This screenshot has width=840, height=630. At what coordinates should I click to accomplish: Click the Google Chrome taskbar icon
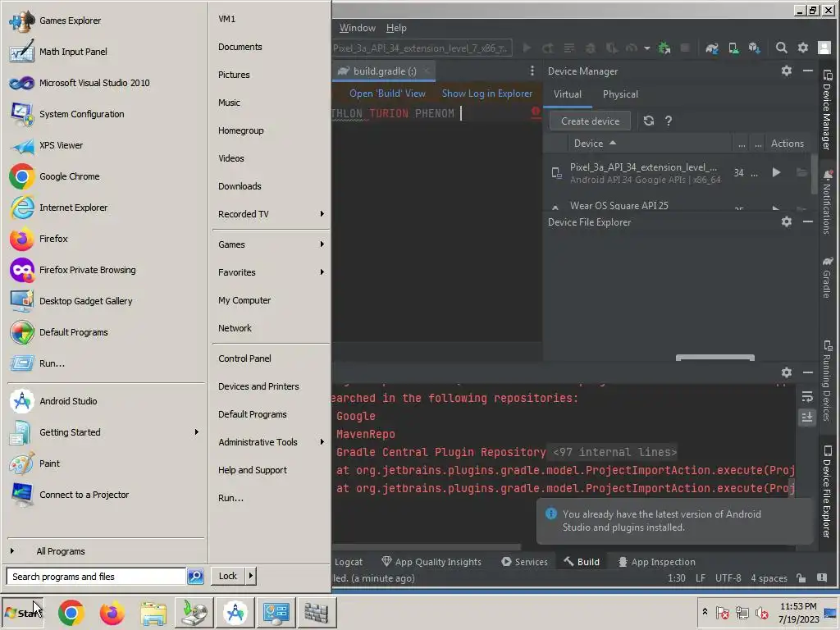(x=71, y=612)
